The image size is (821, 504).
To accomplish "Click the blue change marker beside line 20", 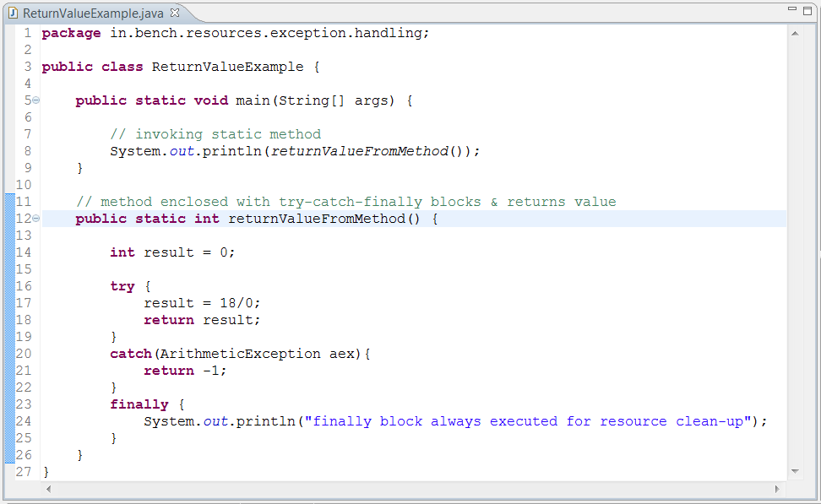I will pos(10,354).
